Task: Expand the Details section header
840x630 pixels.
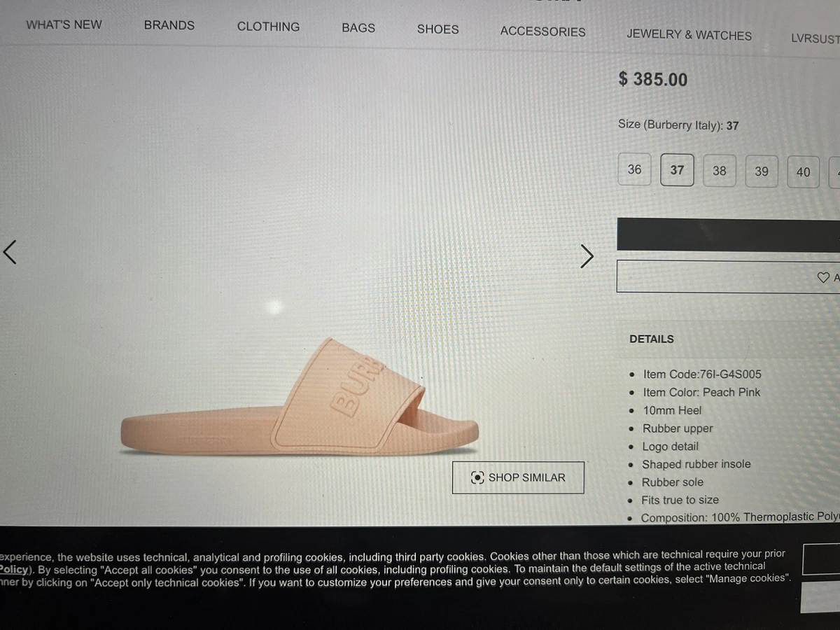Action: (x=652, y=339)
